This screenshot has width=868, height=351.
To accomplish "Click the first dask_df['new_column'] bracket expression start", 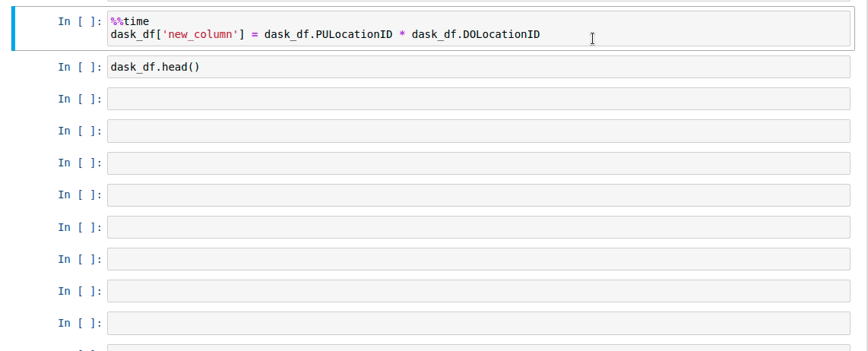I will [177, 34].
